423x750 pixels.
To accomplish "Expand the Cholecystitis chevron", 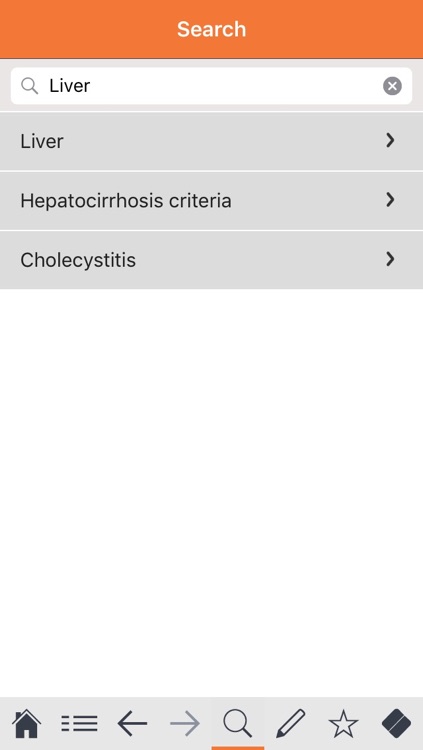I will tap(390, 259).
